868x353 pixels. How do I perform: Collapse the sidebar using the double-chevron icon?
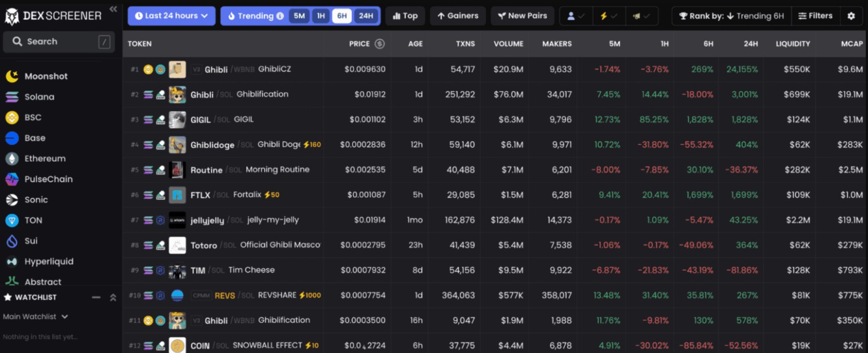tap(113, 9)
